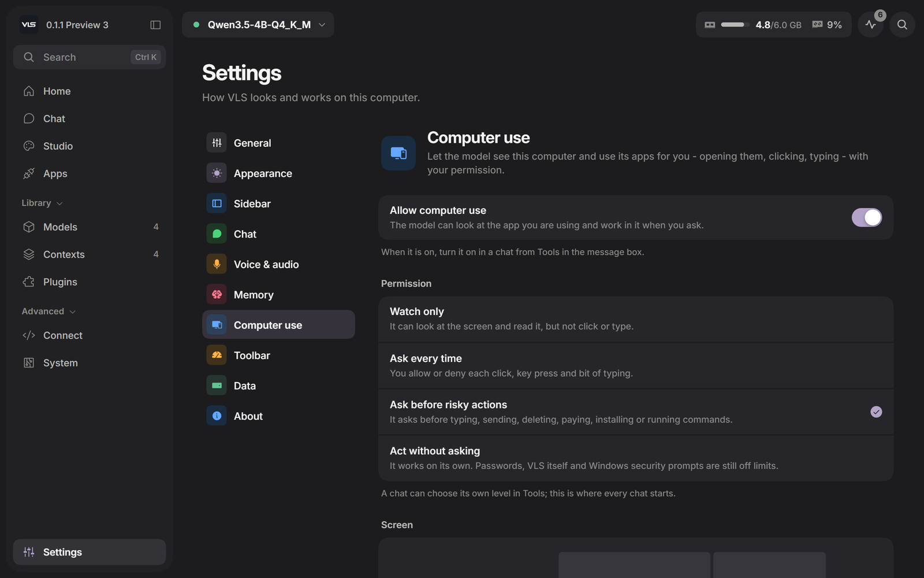This screenshot has height=578, width=924.
Task: Open Settings at the sidebar bottom
Action: (90, 552)
